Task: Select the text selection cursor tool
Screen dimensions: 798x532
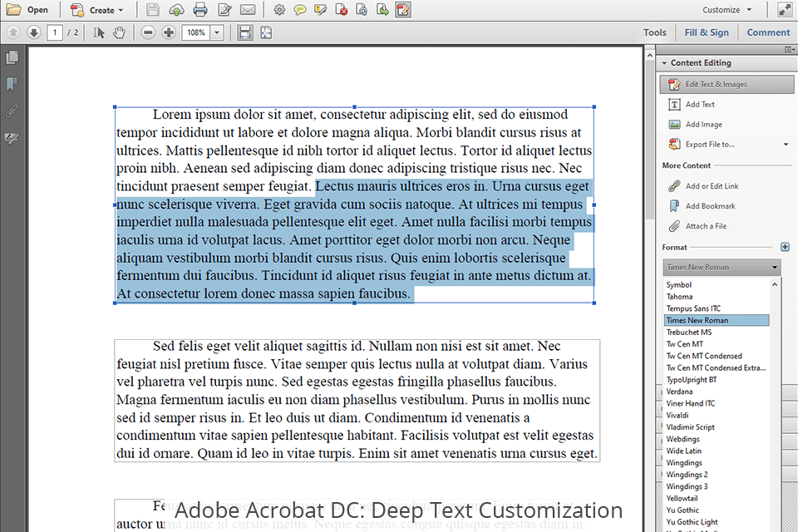Action: [99, 32]
